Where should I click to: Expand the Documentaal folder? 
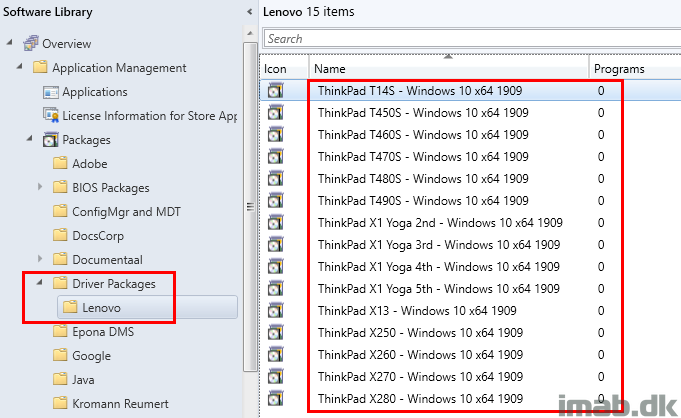(40, 259)
